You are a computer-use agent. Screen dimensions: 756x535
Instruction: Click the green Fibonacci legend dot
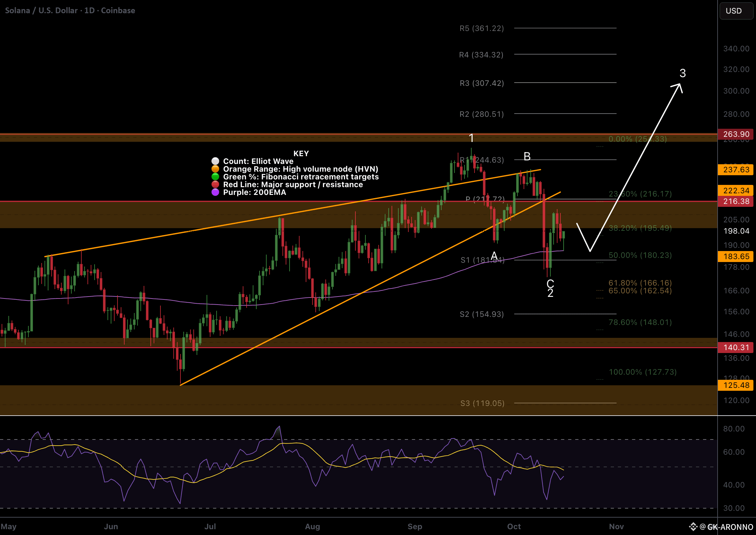tap(215, 177)
